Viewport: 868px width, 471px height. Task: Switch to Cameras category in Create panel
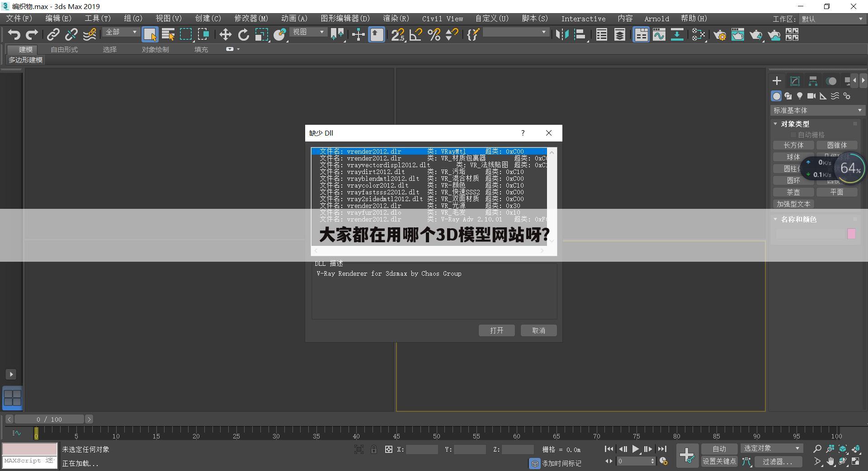(x=811, y=96)
